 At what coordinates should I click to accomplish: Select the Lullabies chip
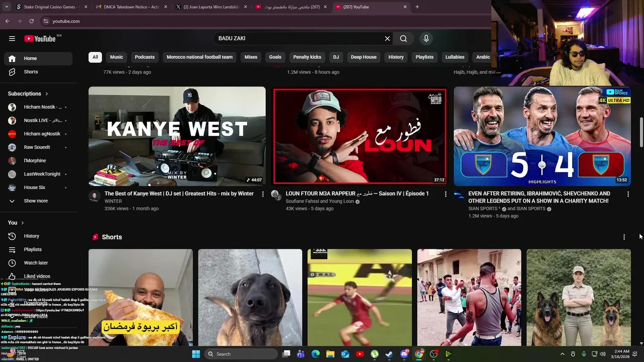tap(455, 57)
